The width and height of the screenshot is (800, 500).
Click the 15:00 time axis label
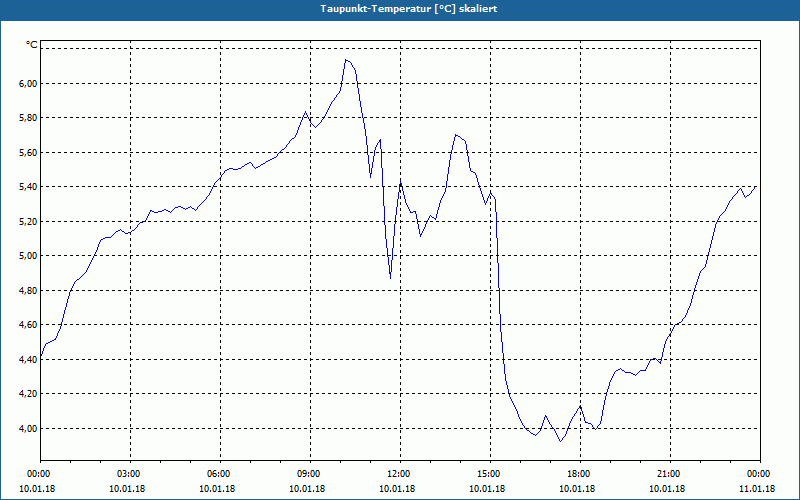click(490, 474)
